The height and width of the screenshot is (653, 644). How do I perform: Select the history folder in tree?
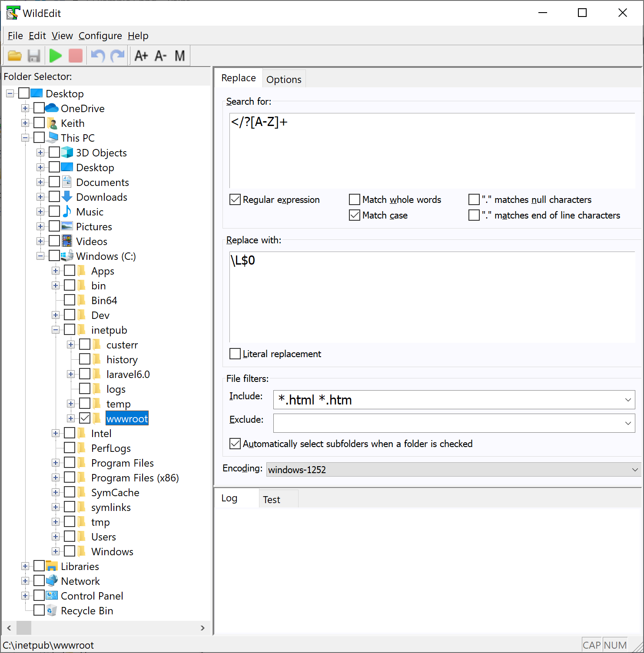[x=122, y=359]
